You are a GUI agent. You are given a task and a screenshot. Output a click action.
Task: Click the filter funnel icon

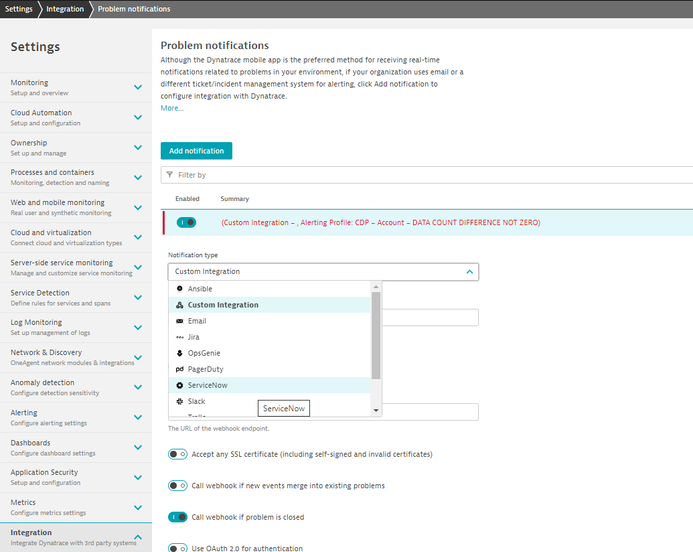coord(168,175)
